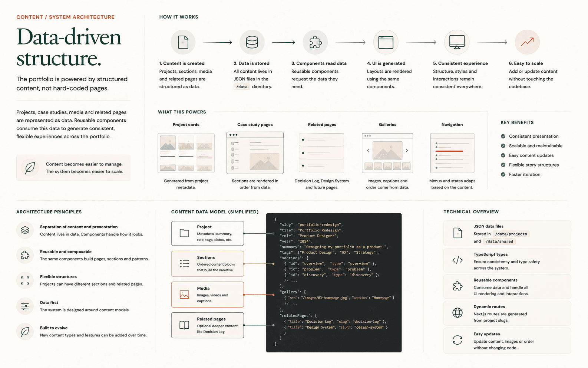Click the document icon above Content is created

click(x=183, y=42)
